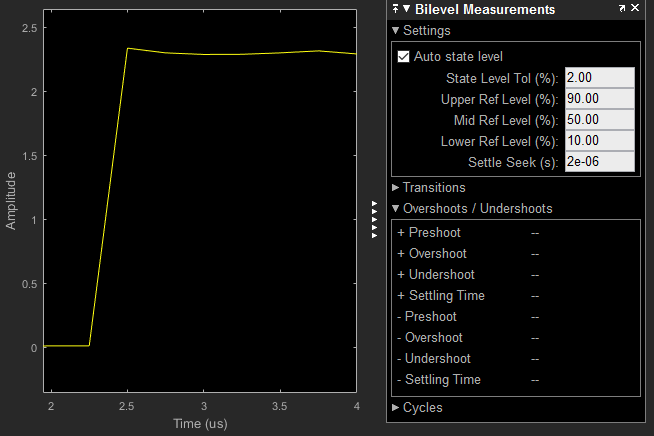Expand the Cycles section
This screenshot has height=436, width=654.
pyautogui.click(x=395, y=408)
